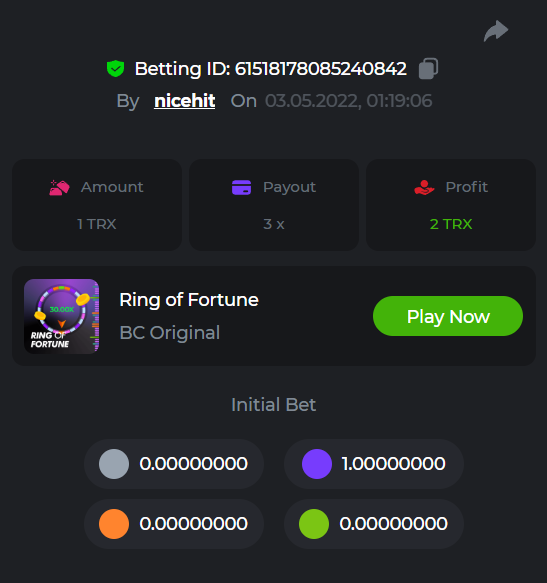Click the share arrow icon

click(496, 31)
